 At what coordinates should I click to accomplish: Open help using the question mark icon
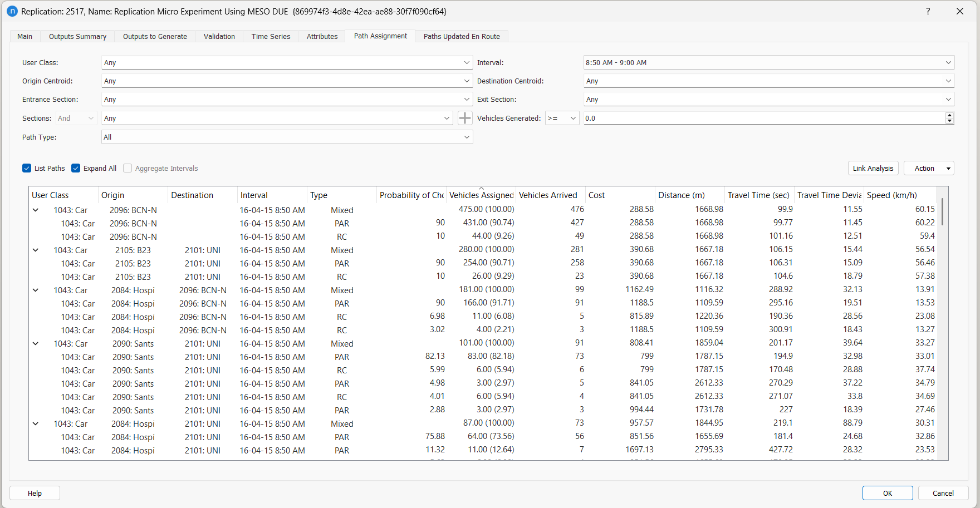928,11
